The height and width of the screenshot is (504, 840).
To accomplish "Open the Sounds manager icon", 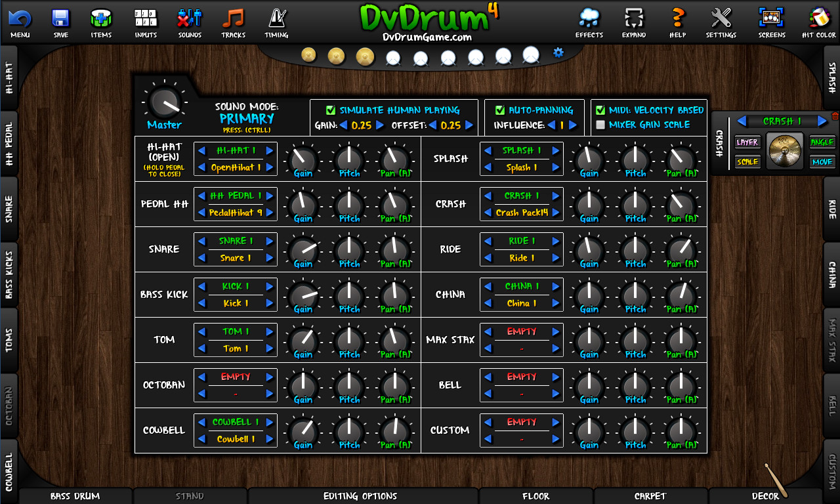I will tap(189, 22).
